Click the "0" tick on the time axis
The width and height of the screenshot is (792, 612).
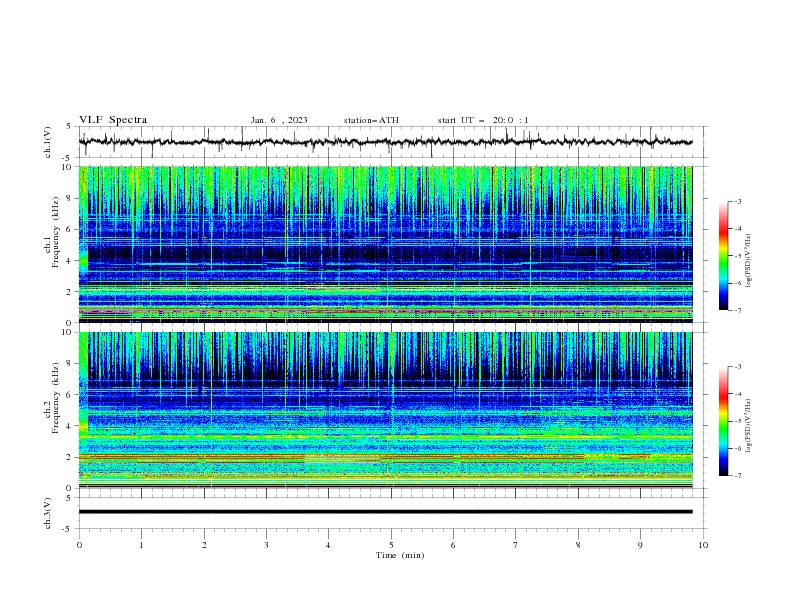coord(79,545)
